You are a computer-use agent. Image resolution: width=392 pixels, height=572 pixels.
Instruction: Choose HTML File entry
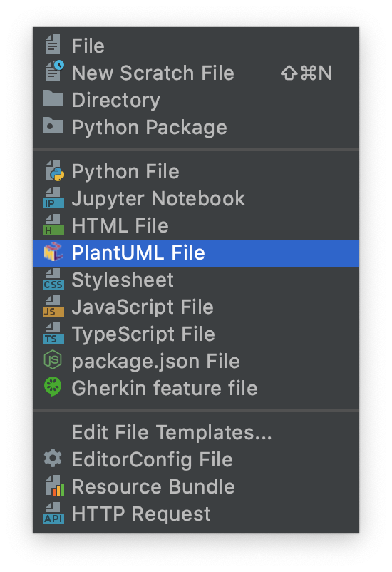[196, 226]
